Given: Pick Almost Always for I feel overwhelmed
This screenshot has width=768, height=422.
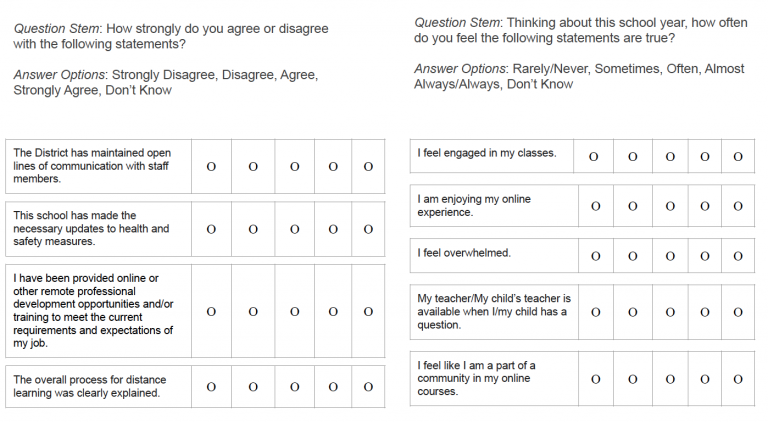Looking at the screenshot, I should 706,256.
